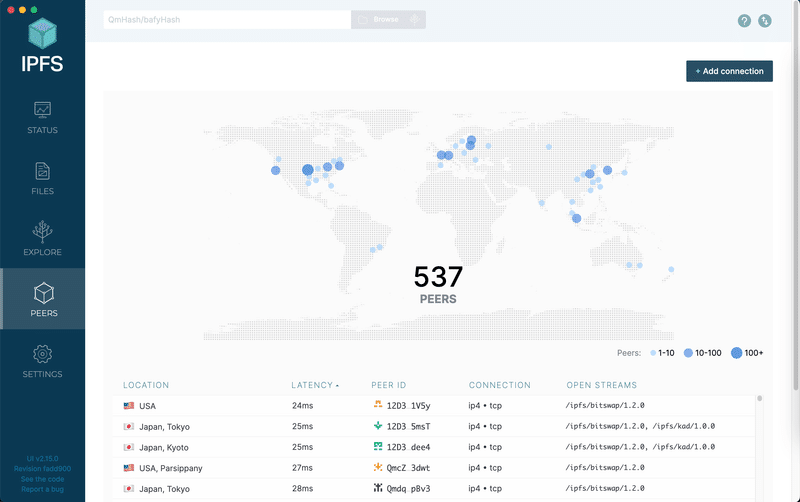Click peer identicon for Qmdq..p8v3

378,488
